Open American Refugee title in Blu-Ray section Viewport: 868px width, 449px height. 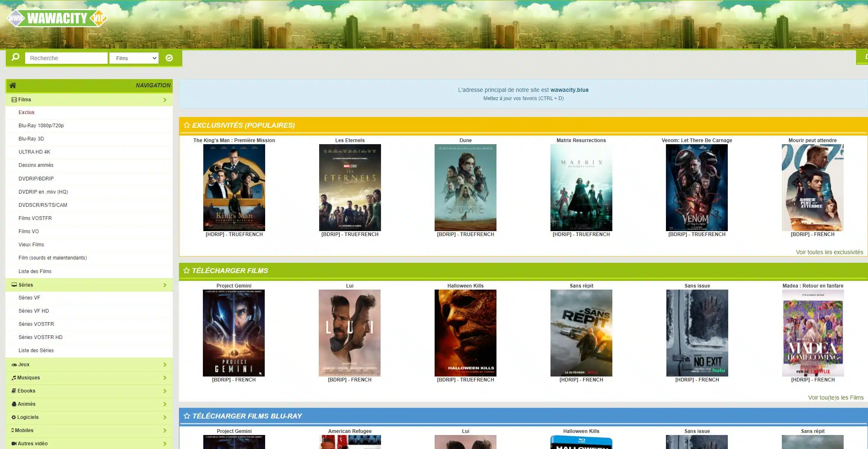click(350, 431)
